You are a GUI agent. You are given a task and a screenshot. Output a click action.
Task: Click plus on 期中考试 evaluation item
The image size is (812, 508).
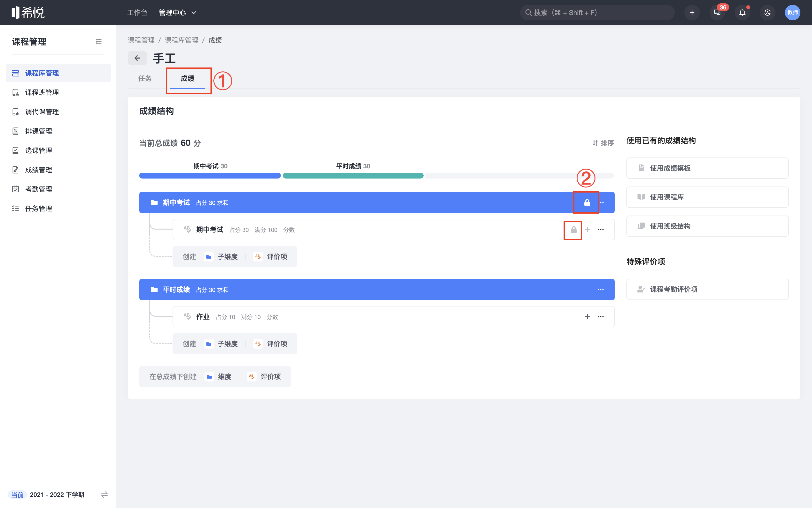[587, 230]
